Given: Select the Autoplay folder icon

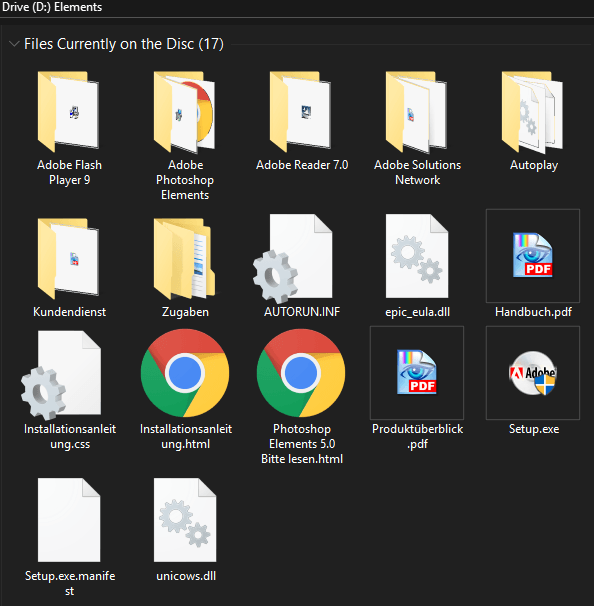Looking at the screenshot, I should click(x=533, y=111).
